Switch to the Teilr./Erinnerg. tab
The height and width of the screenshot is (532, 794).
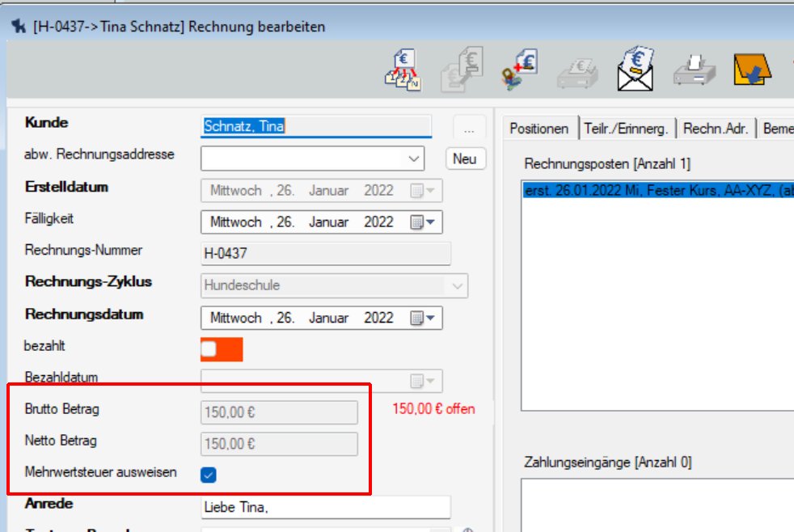(x=626, y=129)
